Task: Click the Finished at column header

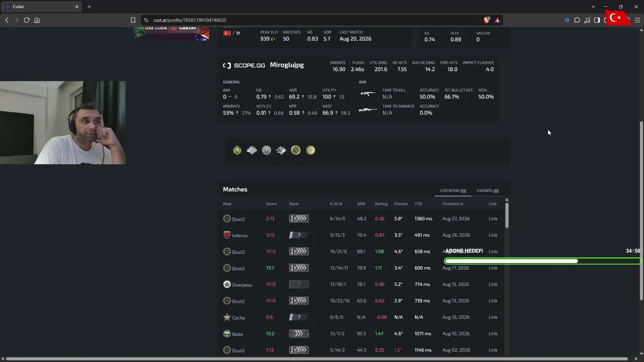Action: point(453,204)
